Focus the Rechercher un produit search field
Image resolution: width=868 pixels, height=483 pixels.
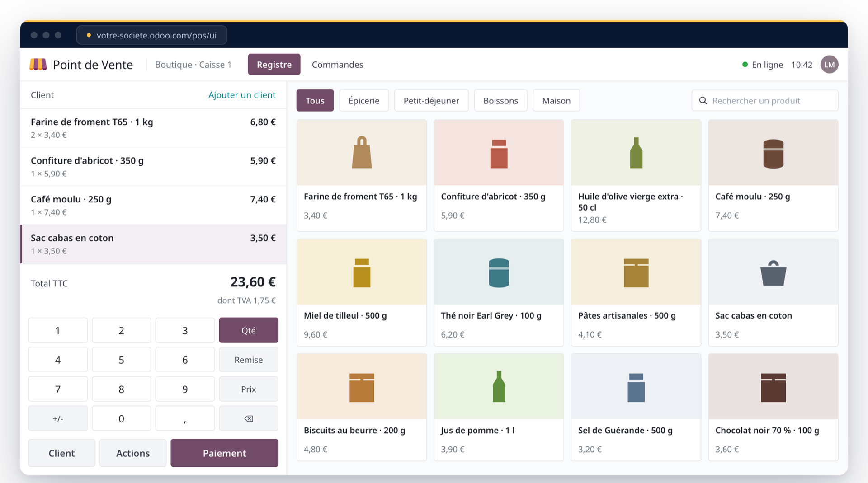pyautogui.click(x=765, y=100)
